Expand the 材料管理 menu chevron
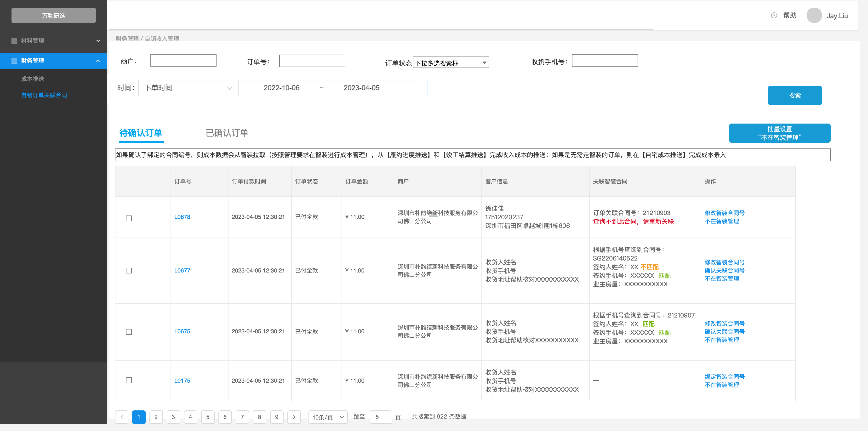This screenshot has width=868, height=431. [98, 41]
